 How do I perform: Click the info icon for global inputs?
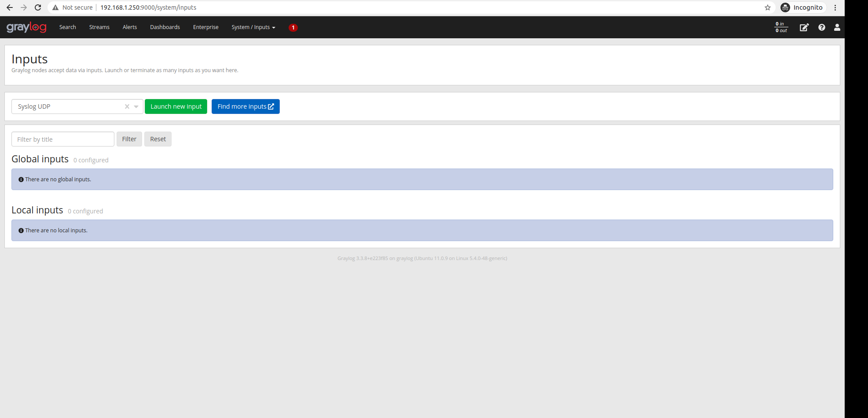(21, 180)
